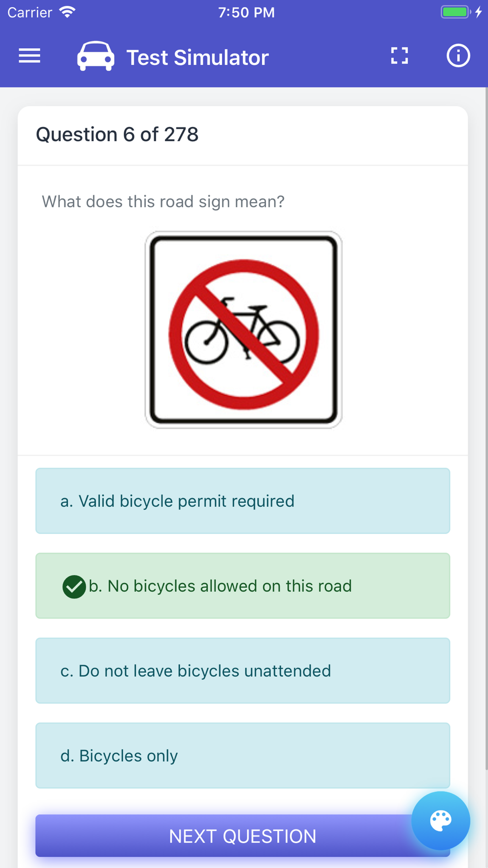Screen dimensions: 488x868
Task: Tap the battery indicator in status bar
Action: (x=455, y=12)
